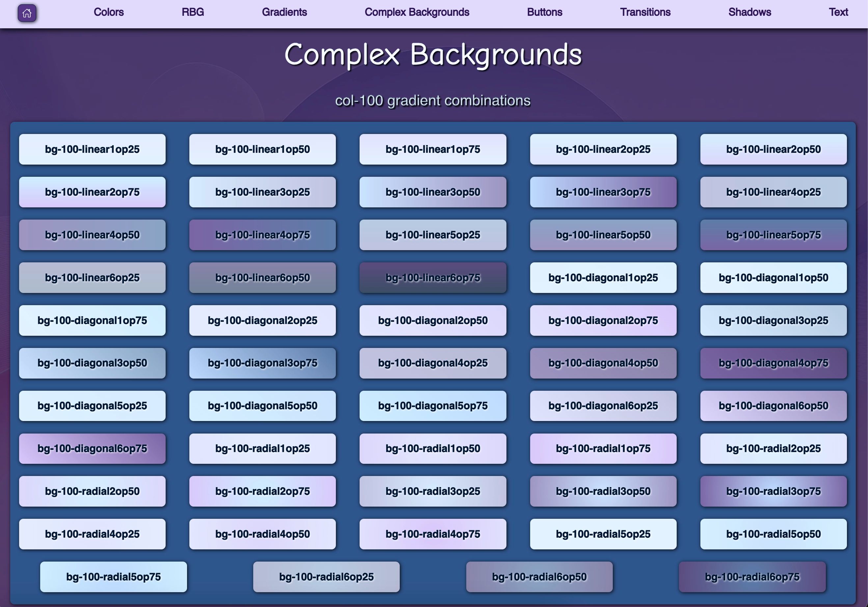
Task: Click the home icon in the navbar
Action: tap(26, 13)
